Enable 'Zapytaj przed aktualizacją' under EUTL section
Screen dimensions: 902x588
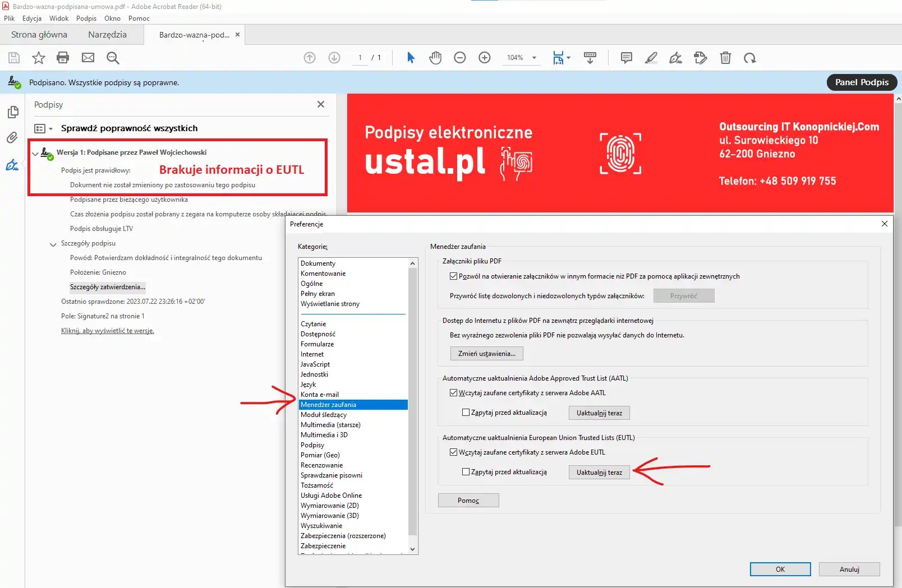pyautogui.click(x=466, y=472)
